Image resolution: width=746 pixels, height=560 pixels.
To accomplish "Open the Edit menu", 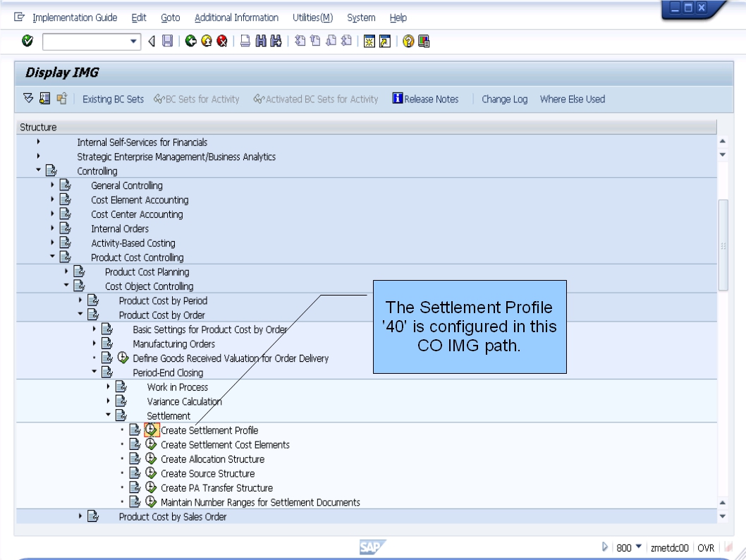I will click(x=139, y=18).
